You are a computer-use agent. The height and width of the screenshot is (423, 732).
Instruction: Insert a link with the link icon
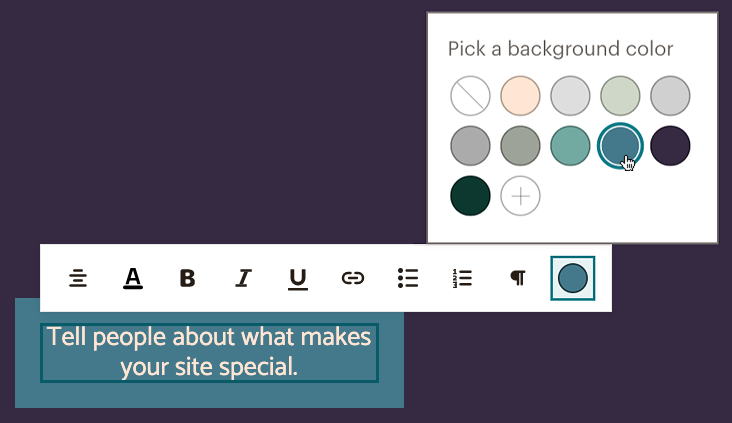click(352, 278)
